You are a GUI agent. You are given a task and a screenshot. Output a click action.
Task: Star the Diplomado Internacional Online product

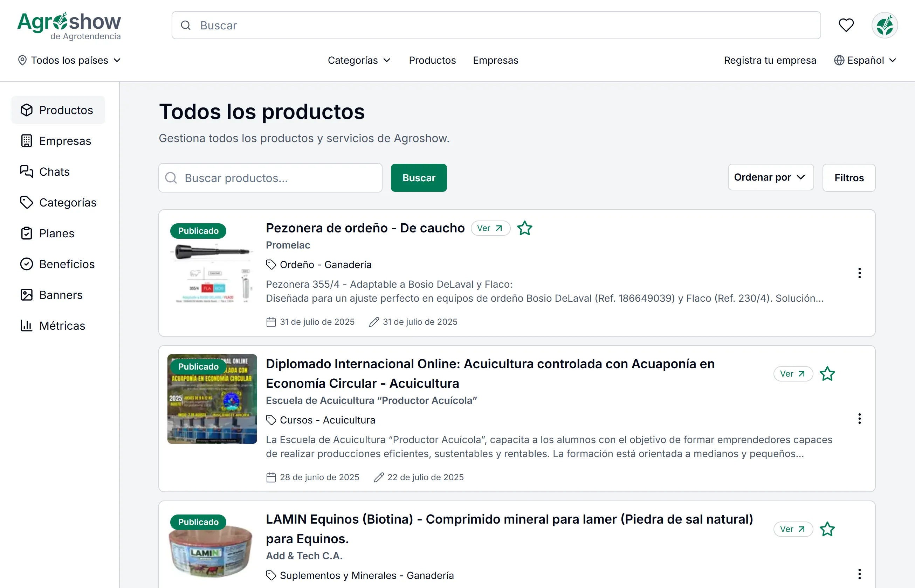(x=827, y=374)
